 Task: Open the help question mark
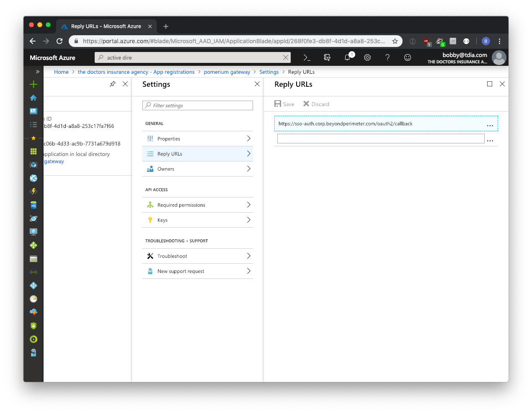[x=387, y=57]
